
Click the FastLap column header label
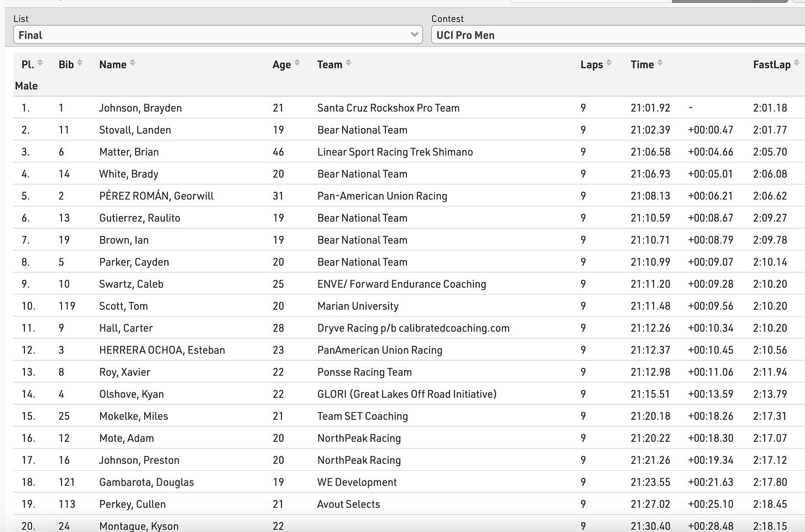point(772,65)
